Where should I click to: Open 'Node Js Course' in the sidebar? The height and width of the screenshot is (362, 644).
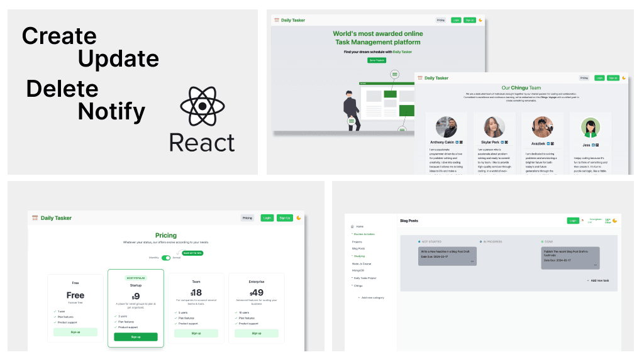[362, 263]
